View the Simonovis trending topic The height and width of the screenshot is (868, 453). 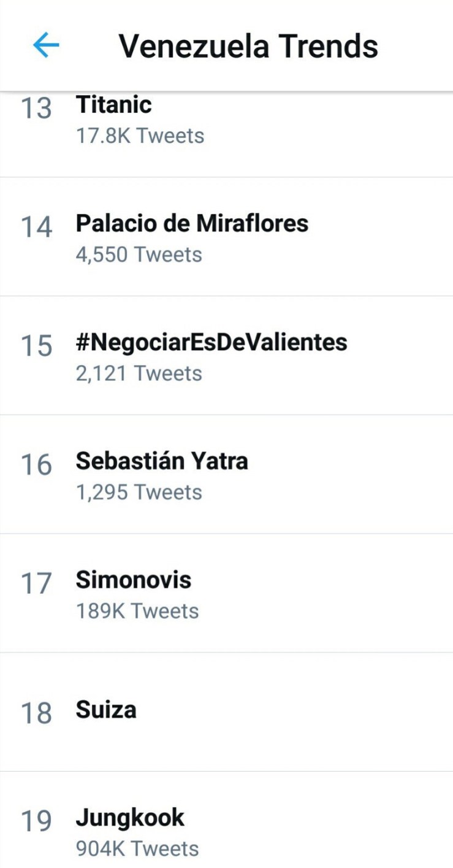(134, 580)
